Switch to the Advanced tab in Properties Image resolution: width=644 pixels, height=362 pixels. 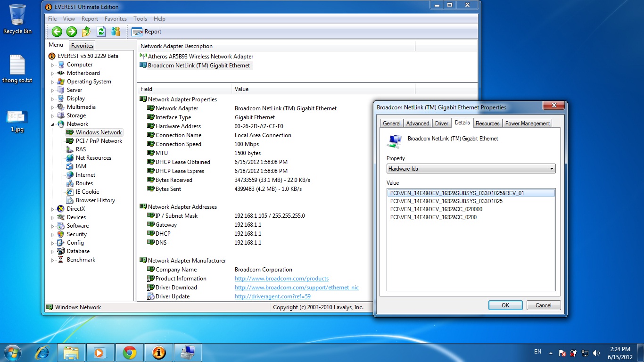pos(418,123)
